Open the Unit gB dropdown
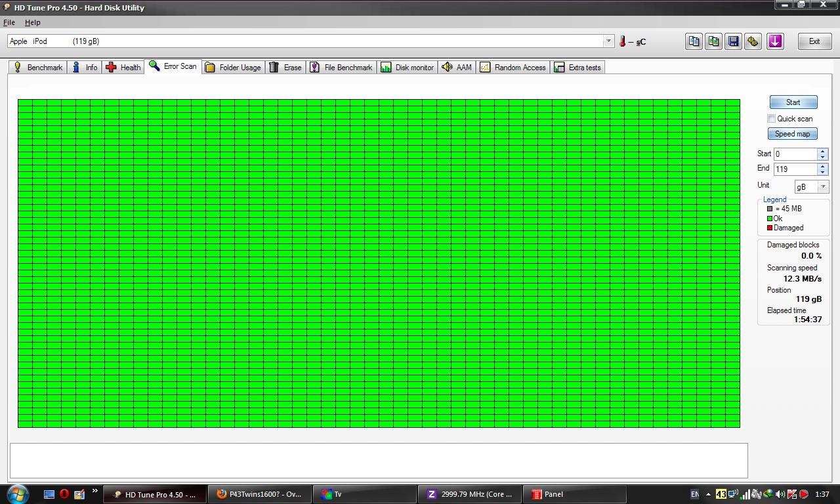840x504 pixels. [822, 187]
